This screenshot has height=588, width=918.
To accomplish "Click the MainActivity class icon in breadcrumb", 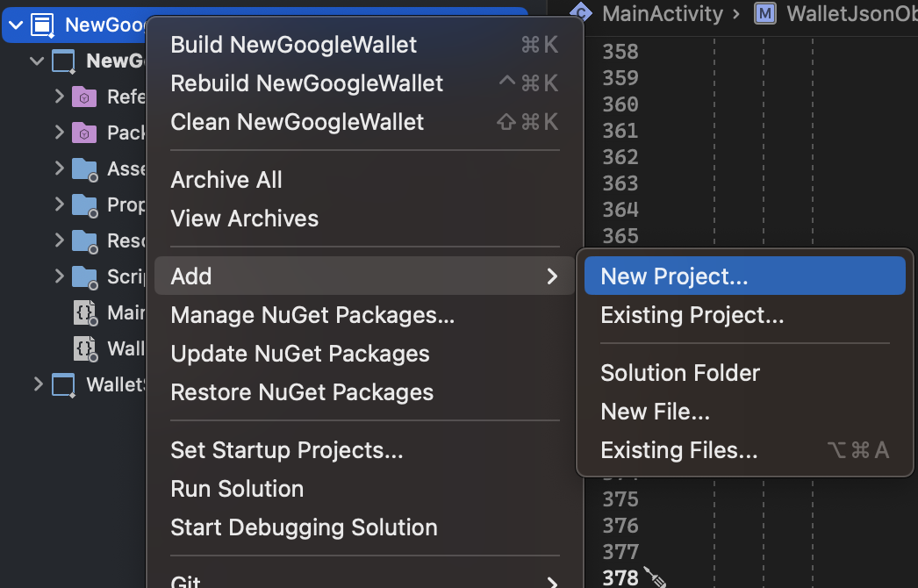I will coord(580,13).
